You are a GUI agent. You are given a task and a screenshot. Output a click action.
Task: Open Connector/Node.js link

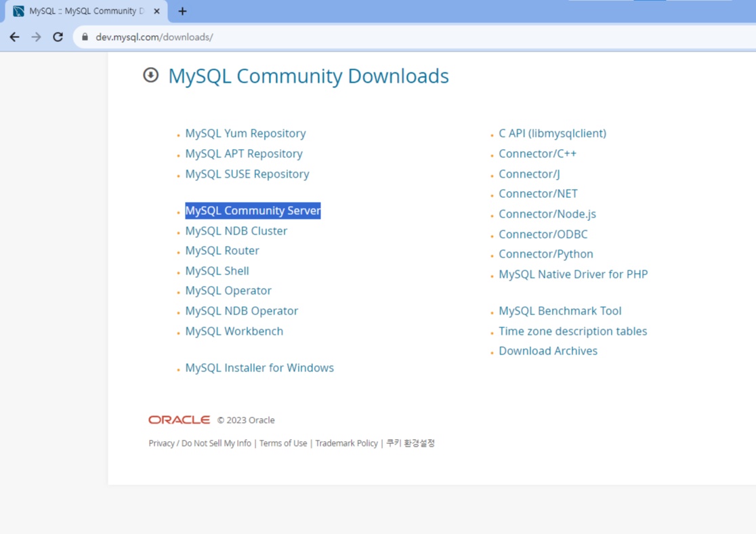[x=547, y=213]
